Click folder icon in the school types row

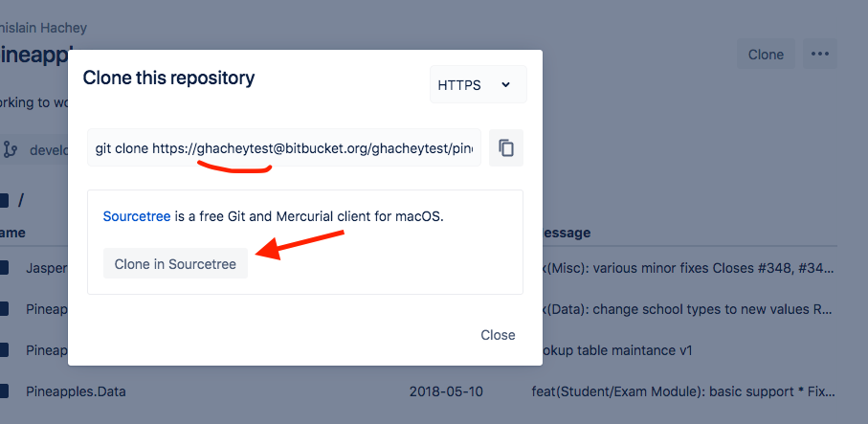(x=4, y=309)
